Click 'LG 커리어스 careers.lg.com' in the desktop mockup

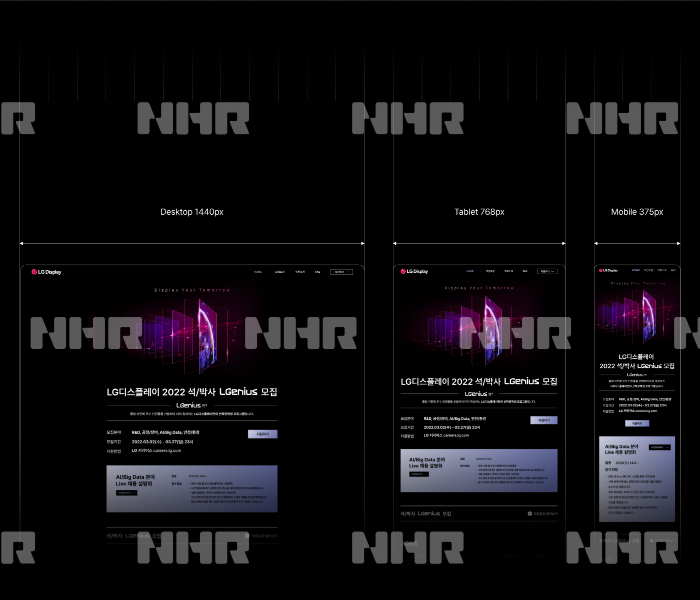[x=156, y=451]
